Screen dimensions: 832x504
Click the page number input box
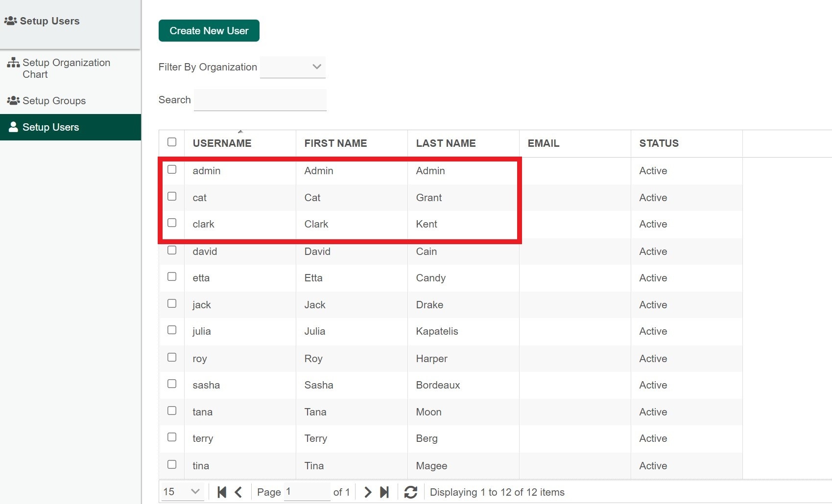click(306, 492)
